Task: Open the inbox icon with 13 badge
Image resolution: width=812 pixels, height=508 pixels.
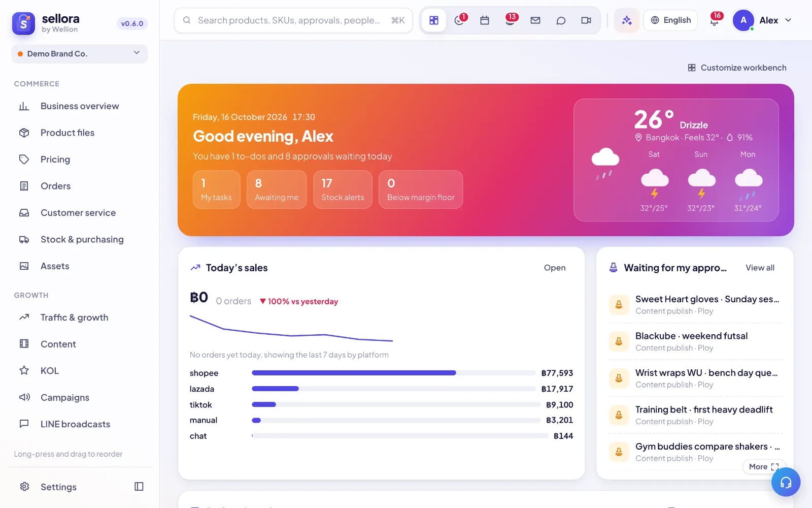Action: (x=510, y=20)
